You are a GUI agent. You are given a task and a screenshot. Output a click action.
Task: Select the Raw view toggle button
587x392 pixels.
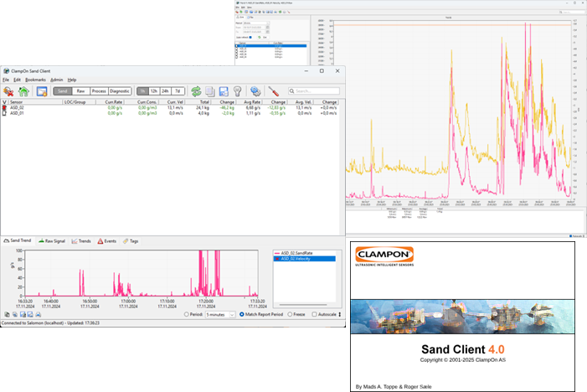tap(81, 91)
